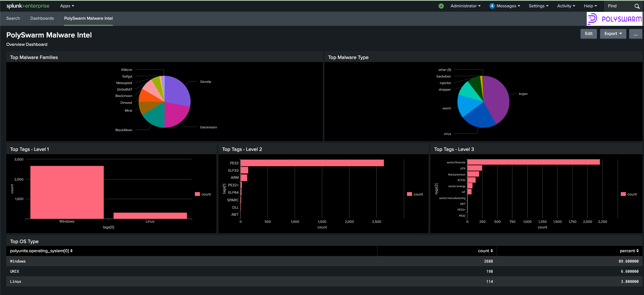
Task: Click the Edit dashboard button
Action: tap(588, 34)
